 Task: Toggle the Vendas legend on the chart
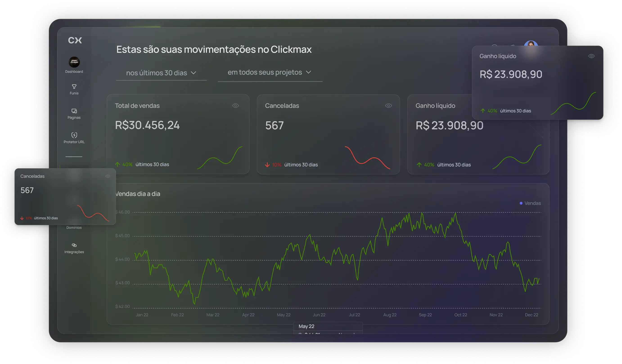point(530,203)
